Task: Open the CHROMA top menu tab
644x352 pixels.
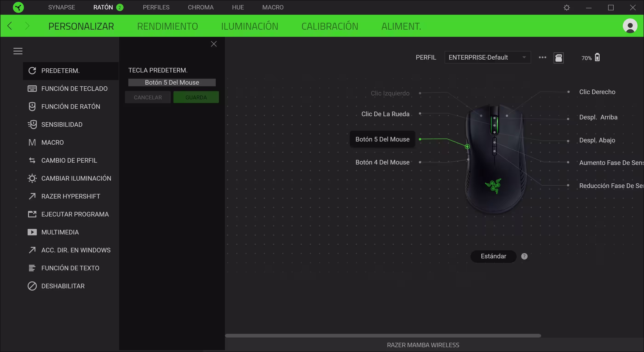Action: pyautogui.click(x=201, y=7)
